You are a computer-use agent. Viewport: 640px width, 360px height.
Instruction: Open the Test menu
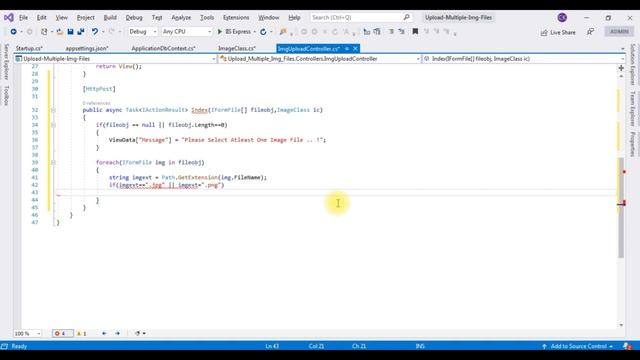coord(157,18)
